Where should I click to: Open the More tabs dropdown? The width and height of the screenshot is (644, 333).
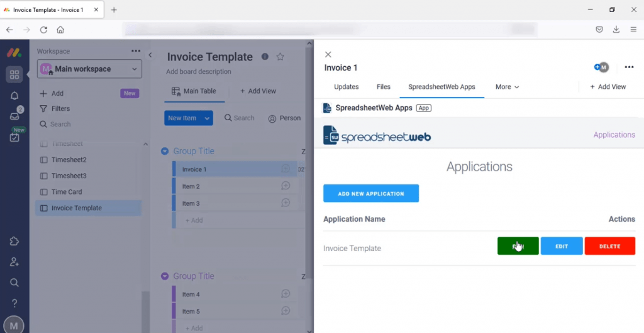click(x=508, y=87)
